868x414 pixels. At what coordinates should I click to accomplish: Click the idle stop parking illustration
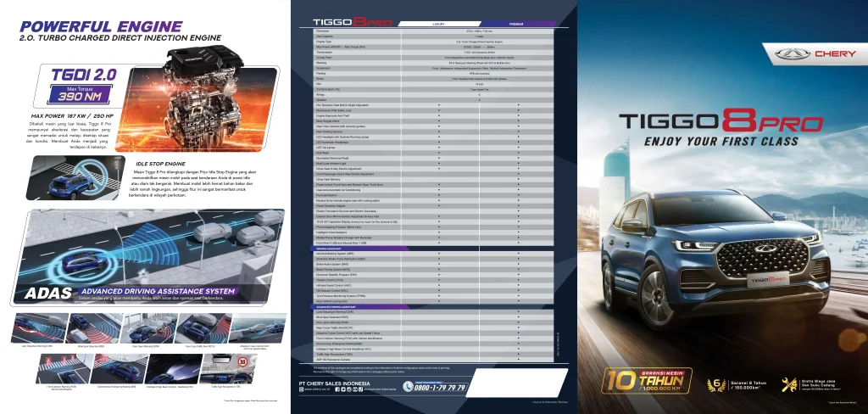[75, 177]
